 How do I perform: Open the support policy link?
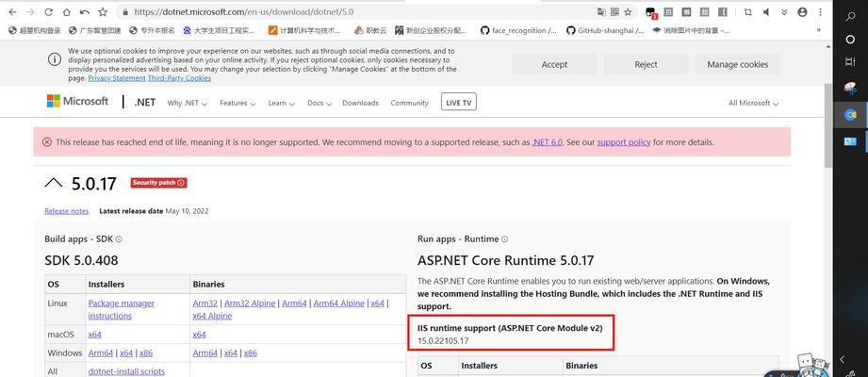(x=624, y=142)
